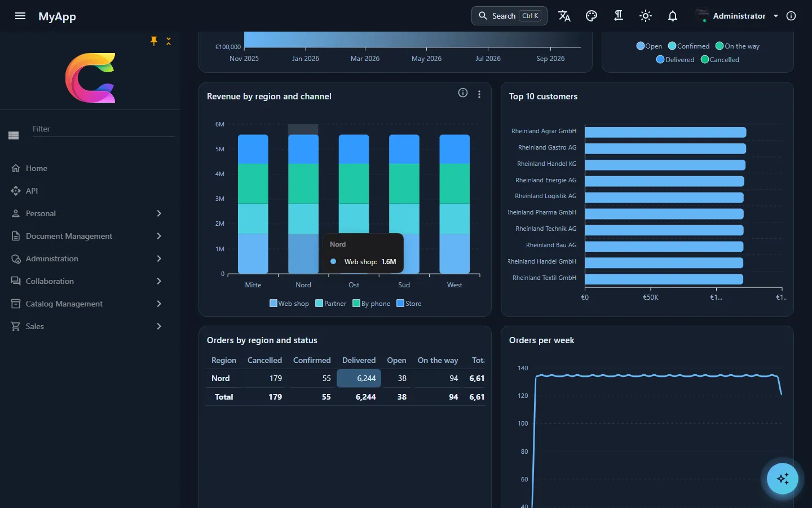Open the info icon in top header
The width and height of the screenshot is (812, 508).
[791, 16]
